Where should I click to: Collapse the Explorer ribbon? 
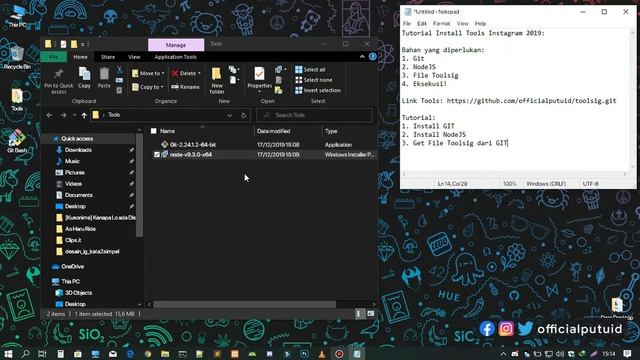(x=362, y=57)
